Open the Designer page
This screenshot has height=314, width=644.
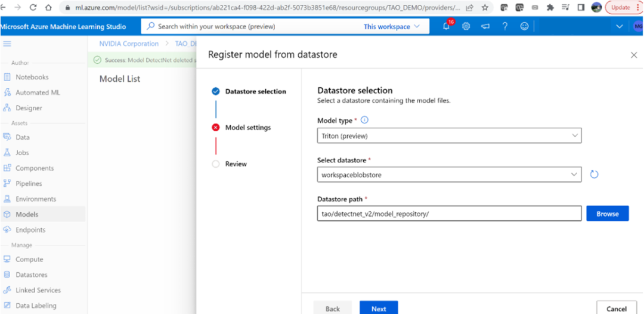tap(29, 108)
